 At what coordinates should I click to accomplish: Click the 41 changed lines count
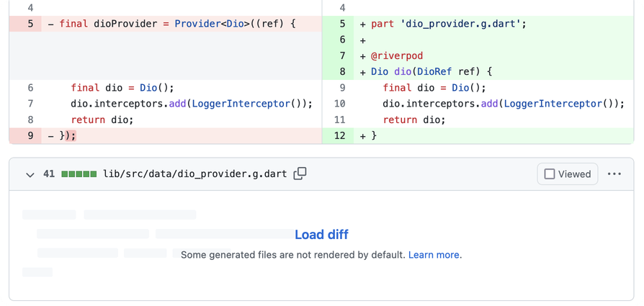(x=49, y=174)
